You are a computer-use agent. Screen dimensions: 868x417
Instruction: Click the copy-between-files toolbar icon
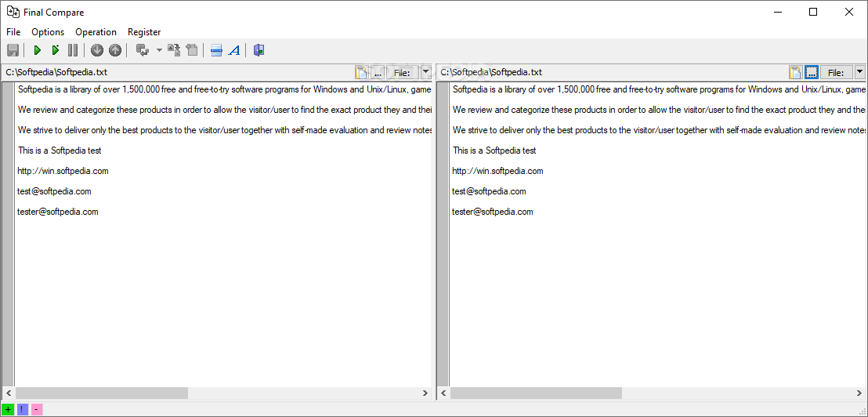tap(175, 50)
